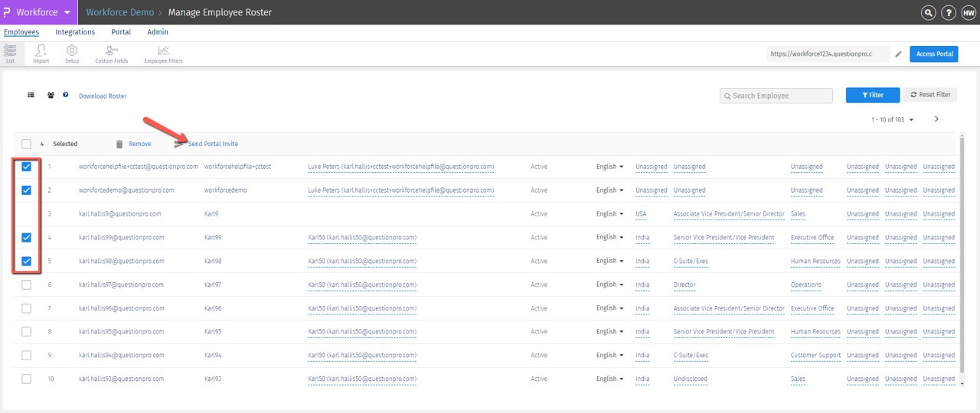Switch to the Integrations tab

[x=75, y=32]
